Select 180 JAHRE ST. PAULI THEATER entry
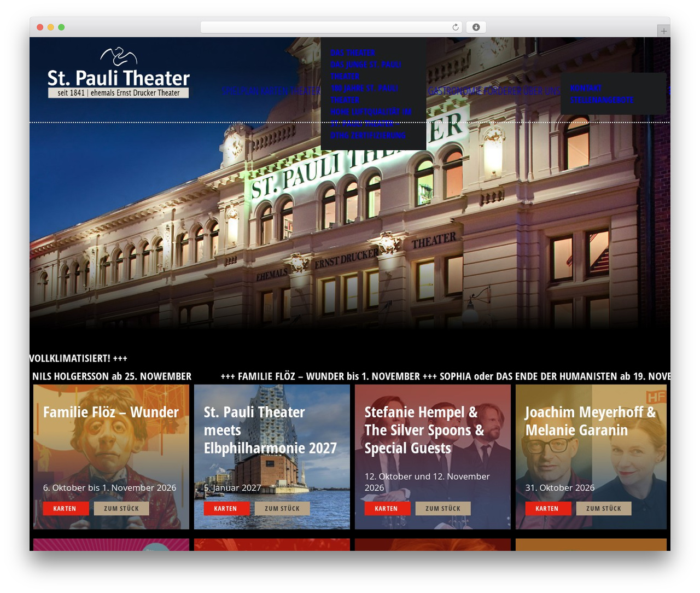 (x=364, y=94)
